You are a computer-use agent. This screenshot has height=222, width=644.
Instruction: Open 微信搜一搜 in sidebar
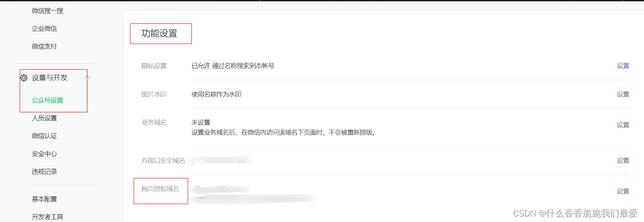click(48, 11)
